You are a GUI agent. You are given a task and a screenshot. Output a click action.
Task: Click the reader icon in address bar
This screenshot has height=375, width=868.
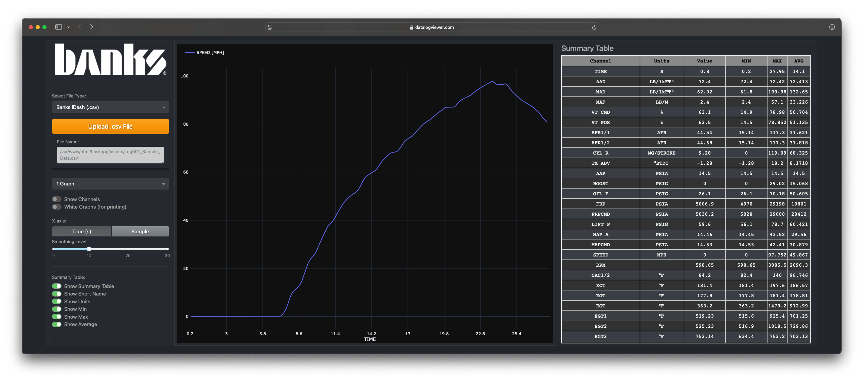click(270, 28)
